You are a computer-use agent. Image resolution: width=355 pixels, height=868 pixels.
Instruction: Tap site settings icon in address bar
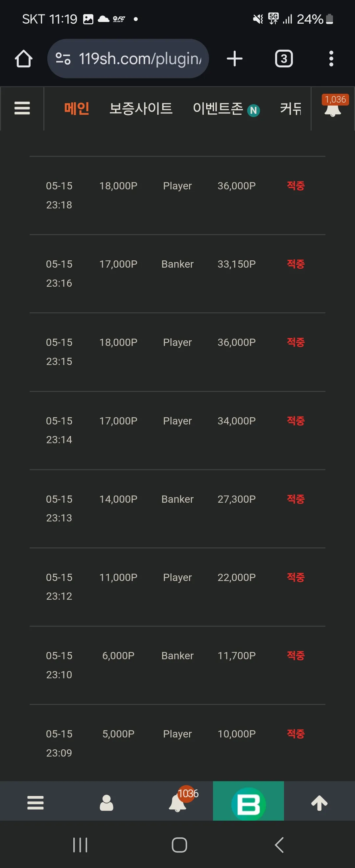[x=63, y=59]
